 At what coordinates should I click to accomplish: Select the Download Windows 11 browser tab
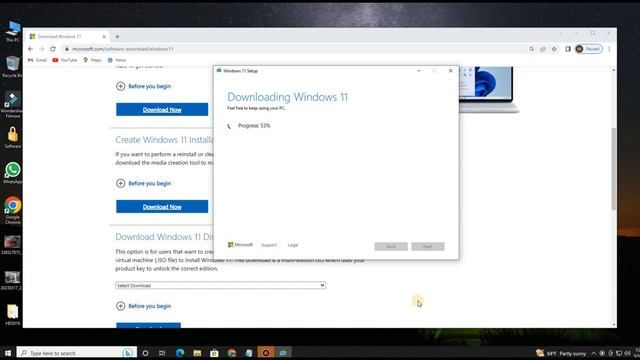coord(67,36)
